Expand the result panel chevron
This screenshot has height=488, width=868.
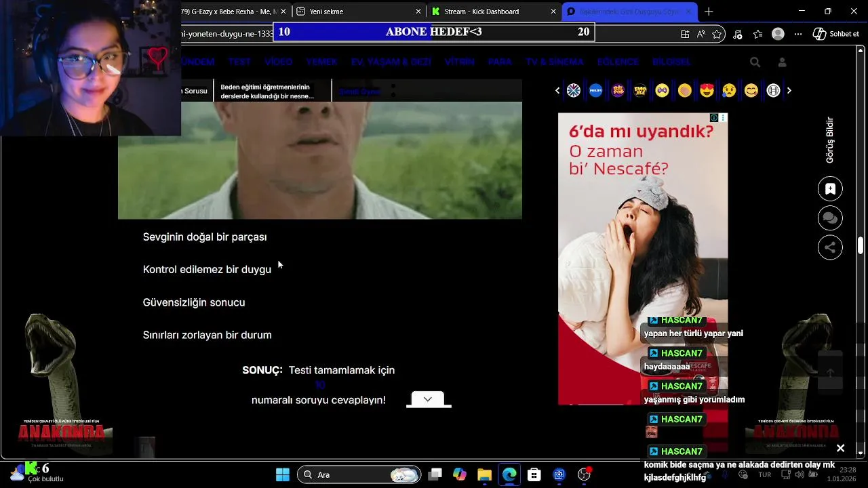pos(429,399)
